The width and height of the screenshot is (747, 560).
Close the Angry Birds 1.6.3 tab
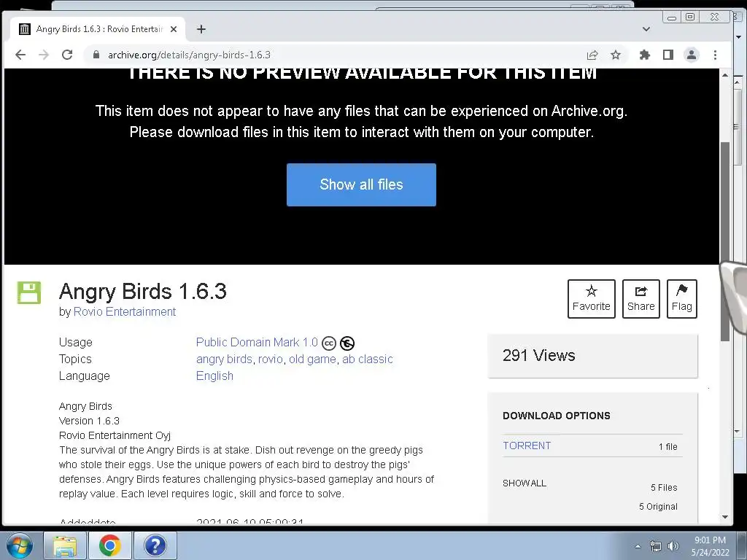click(x=174, y=29)
